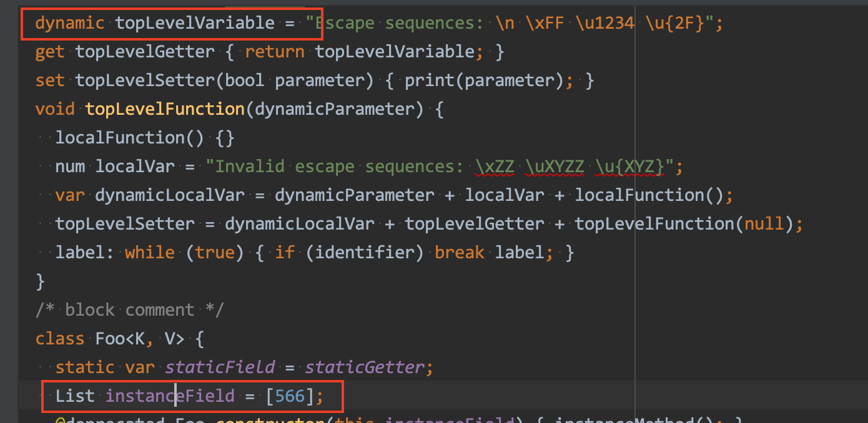Click the '/* block comment */' text
Viewport: 868px width, 423px height.
point(130,309)
